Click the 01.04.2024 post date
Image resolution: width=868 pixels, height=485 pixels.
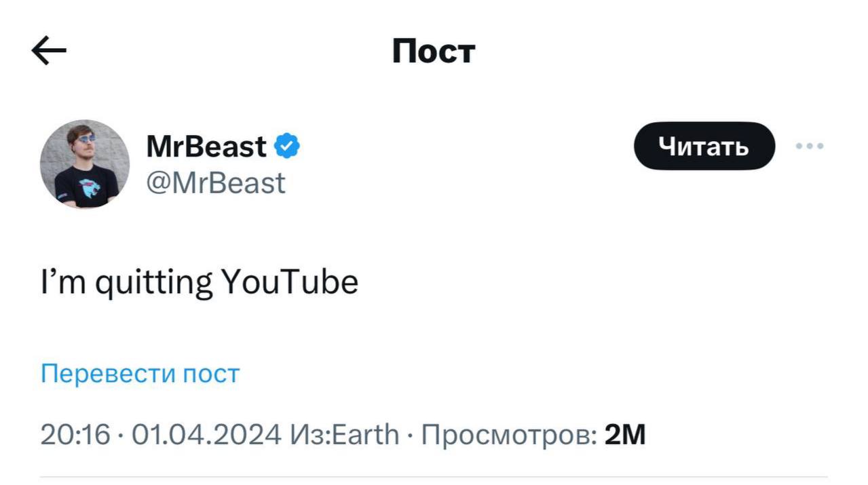(206, 434)
